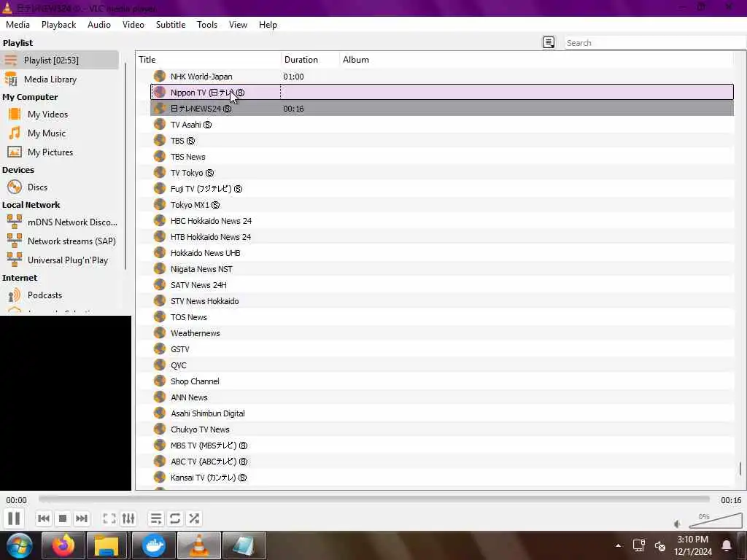747x560 pixels.
Task: Select TV Asahi playlist row
Action: coord(441,125)
